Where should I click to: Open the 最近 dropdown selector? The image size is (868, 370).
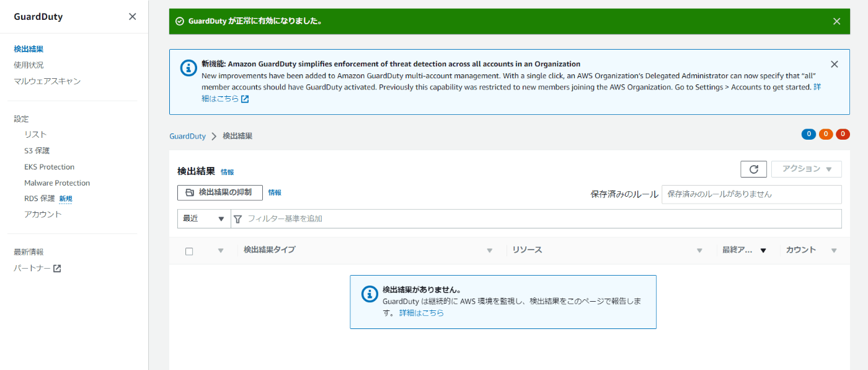click(204, 219)
